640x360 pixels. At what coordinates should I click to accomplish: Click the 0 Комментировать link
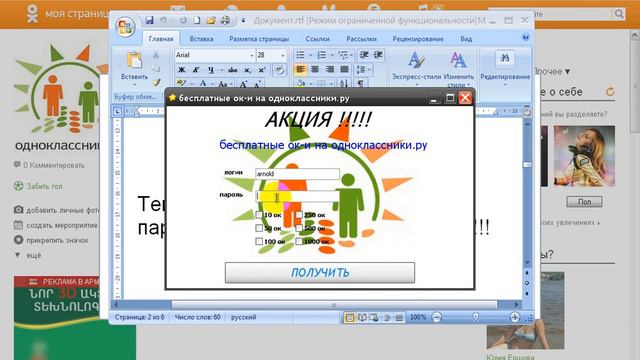(53, 165)
